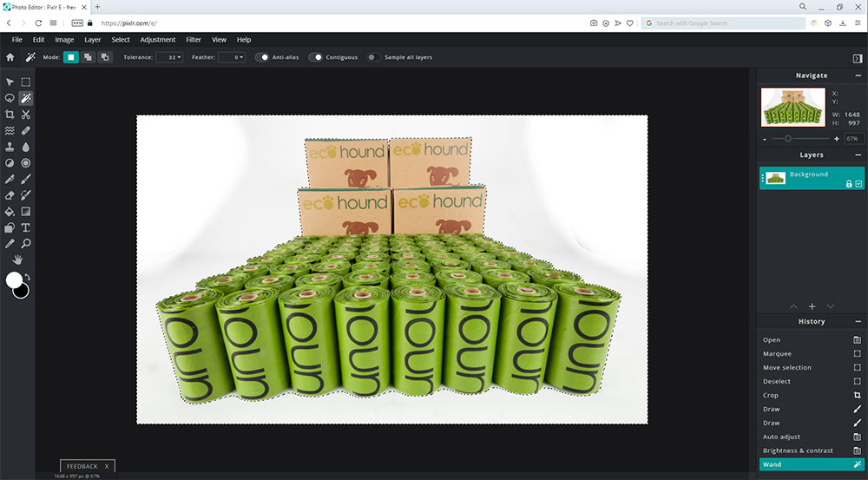The width and height of the screenshot is (868, 480).
Task: Select the Arrange (move) tool
Action: [x=10, y=82]
